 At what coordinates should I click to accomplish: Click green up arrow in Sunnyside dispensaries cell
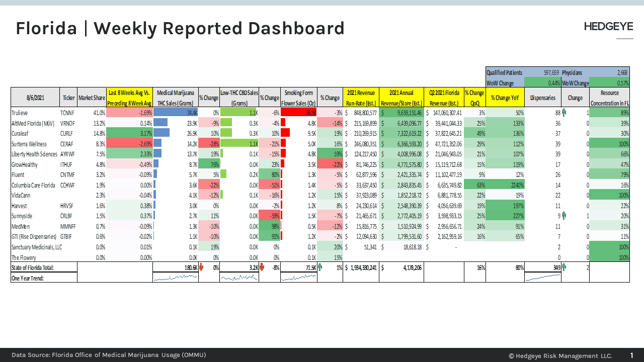(564, 216)
